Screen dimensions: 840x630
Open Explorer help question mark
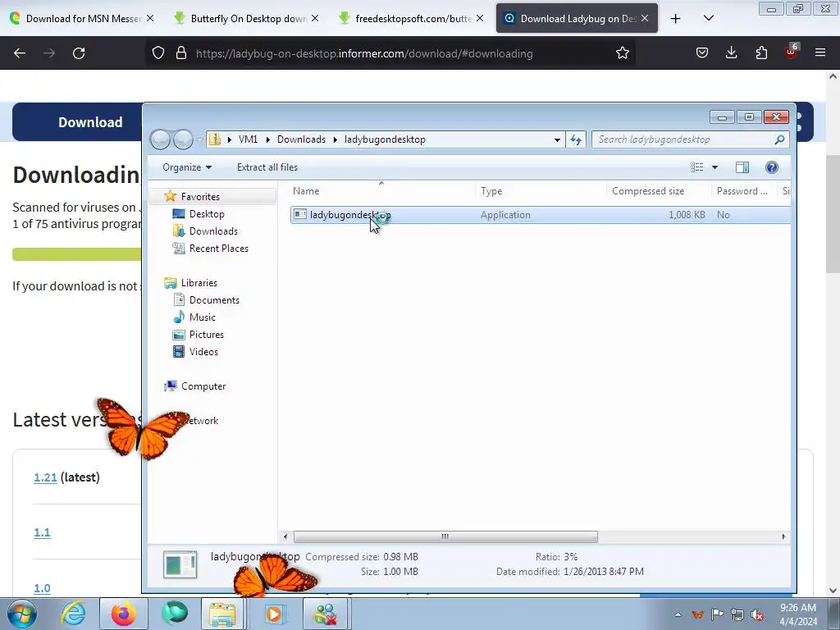point(771,167)
